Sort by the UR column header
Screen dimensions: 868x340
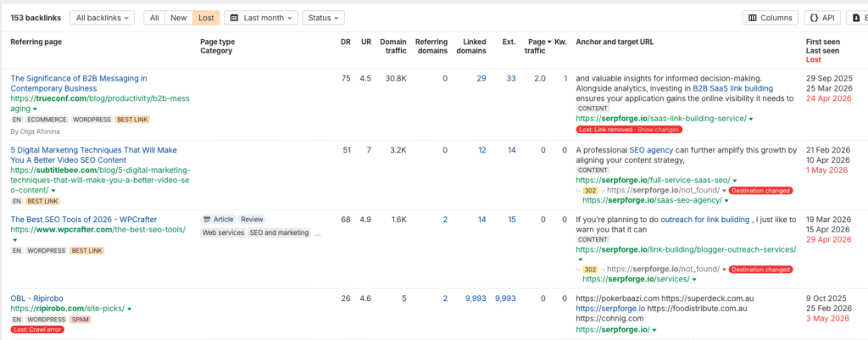pyautogui.click(x=366, y=42)
